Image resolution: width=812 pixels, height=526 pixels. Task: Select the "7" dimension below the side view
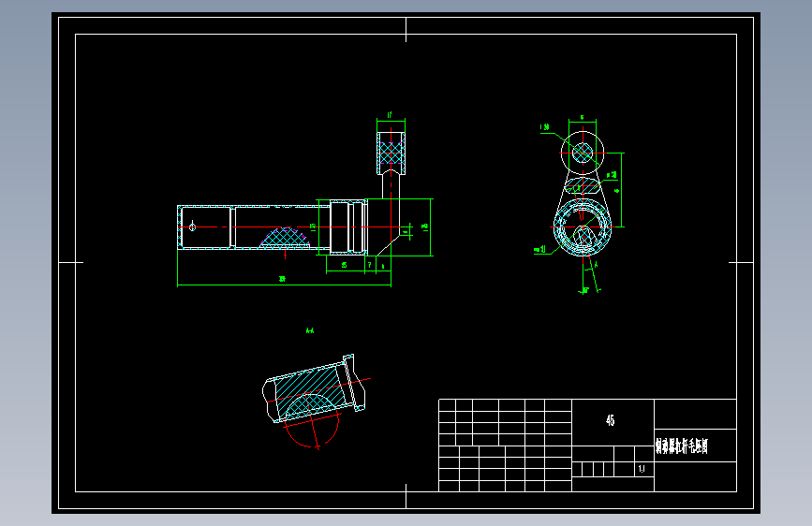click(369, 265)
